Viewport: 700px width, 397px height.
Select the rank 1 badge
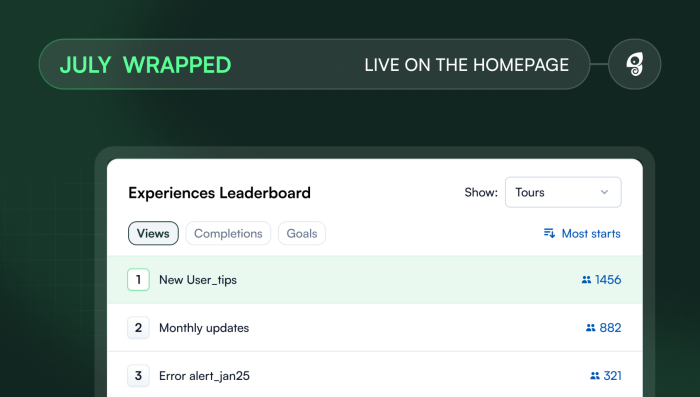click(x=138, y=280)
